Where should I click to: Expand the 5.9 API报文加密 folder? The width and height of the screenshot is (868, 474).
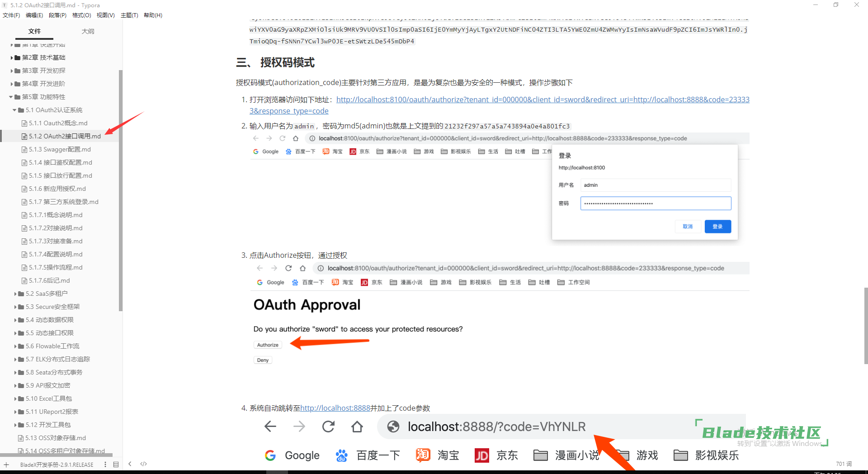15,385
